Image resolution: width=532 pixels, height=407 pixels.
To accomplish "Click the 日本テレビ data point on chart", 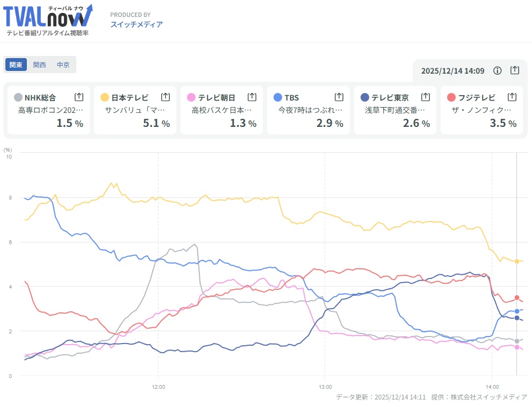I will (x=517, y=261).
